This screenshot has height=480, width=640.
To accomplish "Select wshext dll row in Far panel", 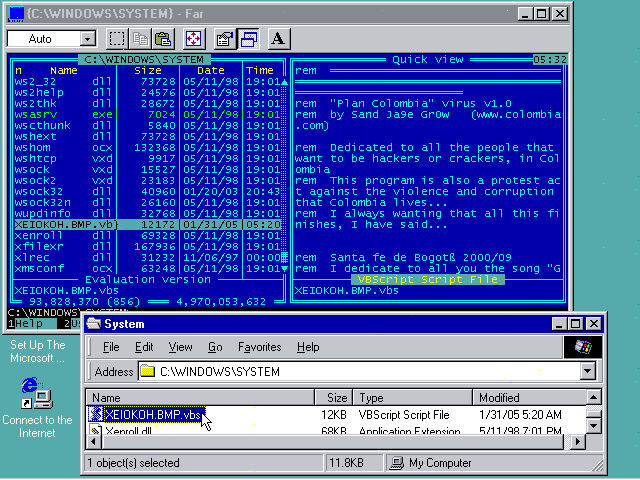I will coord(147,137).
